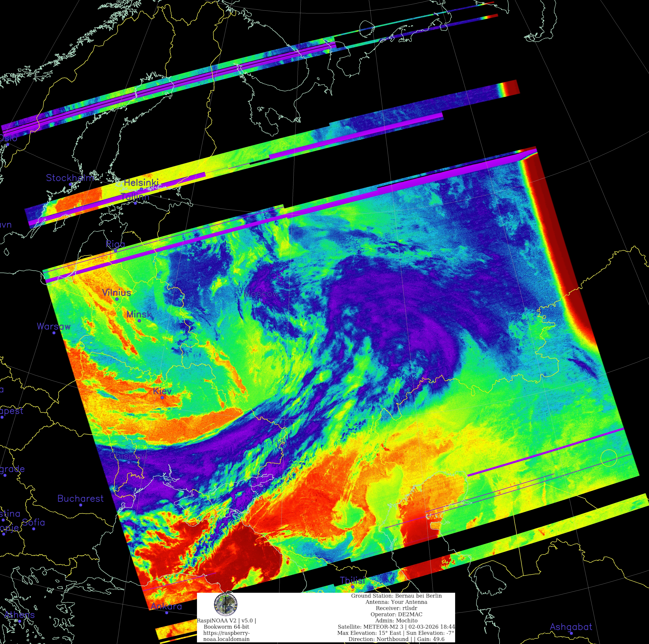Click the Direction Northbound text line
This screenshot has height=644, width=649.
coord(396,639)
